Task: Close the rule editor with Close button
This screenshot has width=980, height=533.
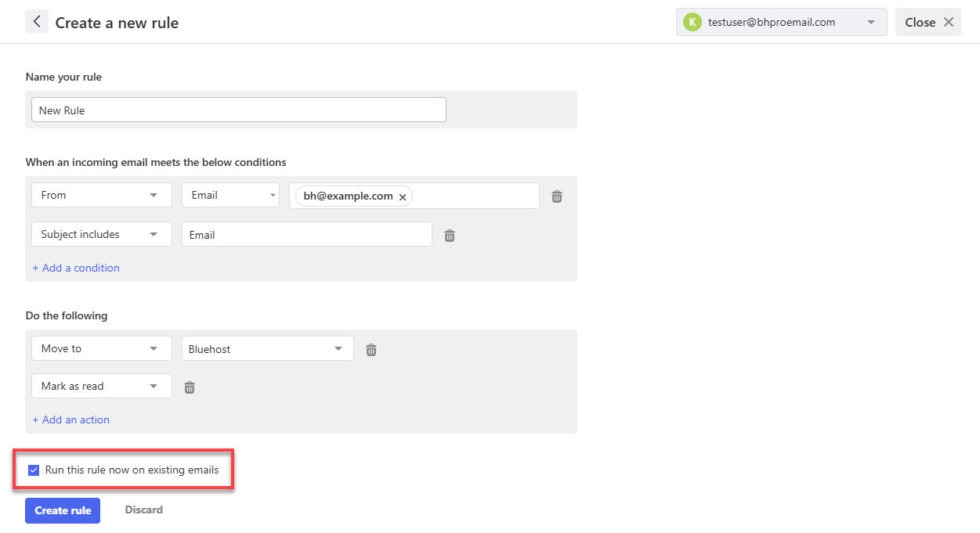Action: [x=928, y=22]
